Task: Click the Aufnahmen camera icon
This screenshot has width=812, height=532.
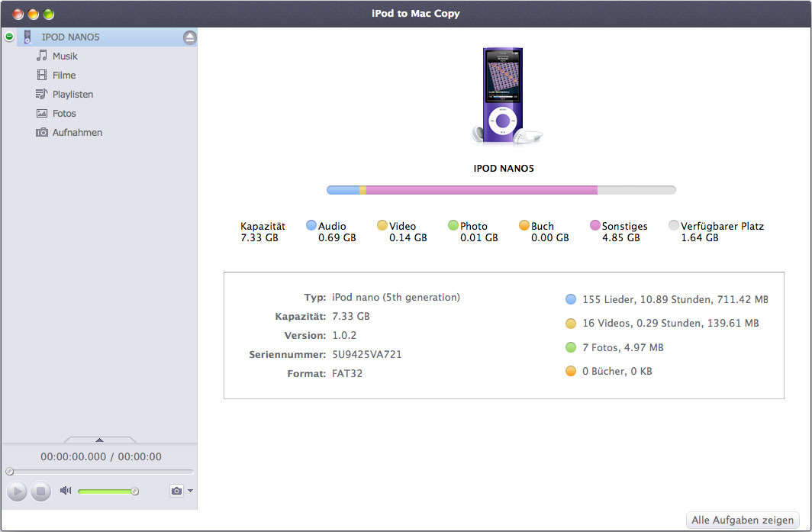Action: point(41,133)
